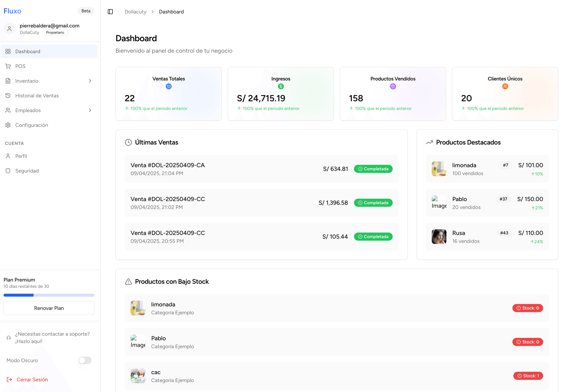Click the Perfil person icon

pos(8,156)
